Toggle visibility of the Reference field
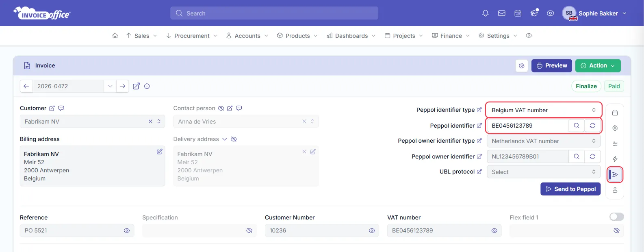The image size is (644, 252). point(127,230)
